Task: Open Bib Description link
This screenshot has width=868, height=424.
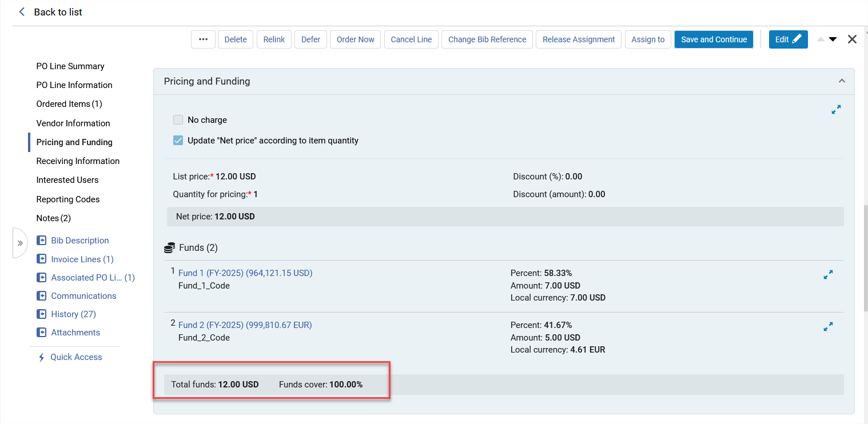Action: point(80,241)
